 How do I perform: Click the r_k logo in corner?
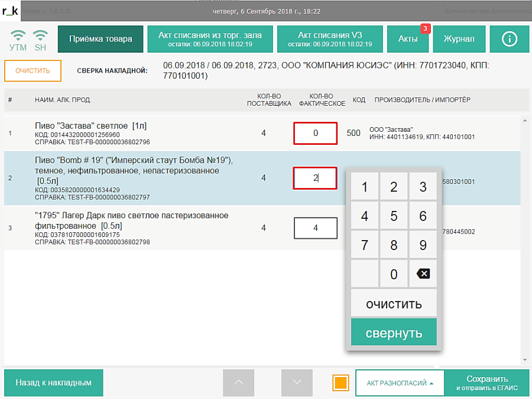point(11,11)
